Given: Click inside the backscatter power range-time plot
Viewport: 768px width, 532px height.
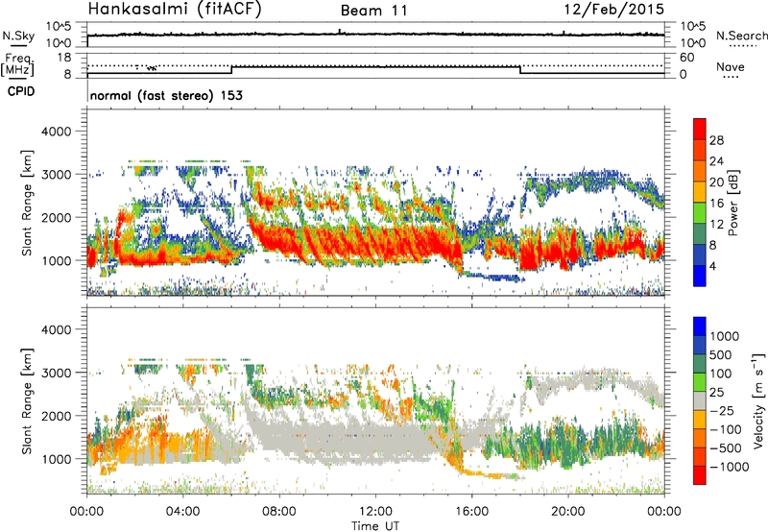Looking at the screenshot, I should (x=375, y=202).
